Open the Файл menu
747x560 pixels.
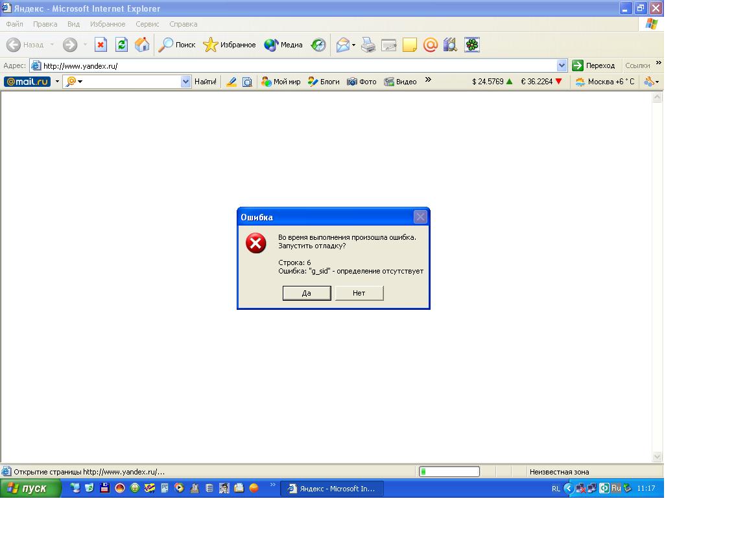14,24
